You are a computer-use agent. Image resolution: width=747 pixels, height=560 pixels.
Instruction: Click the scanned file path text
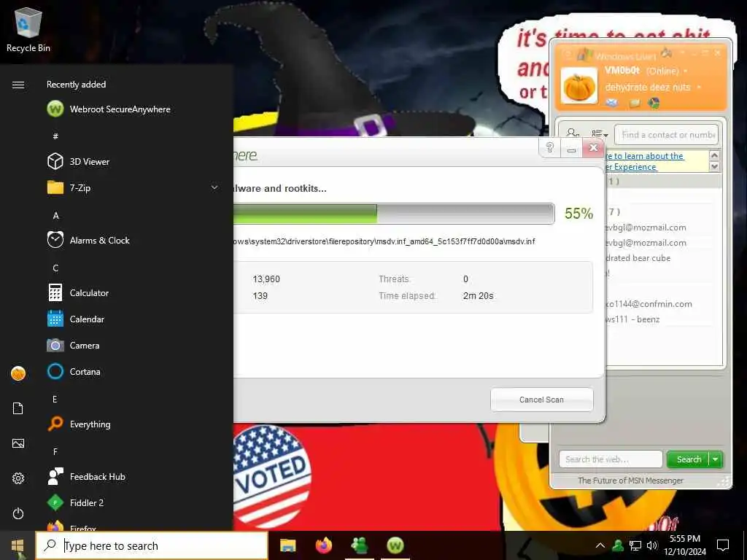[384, 241]
